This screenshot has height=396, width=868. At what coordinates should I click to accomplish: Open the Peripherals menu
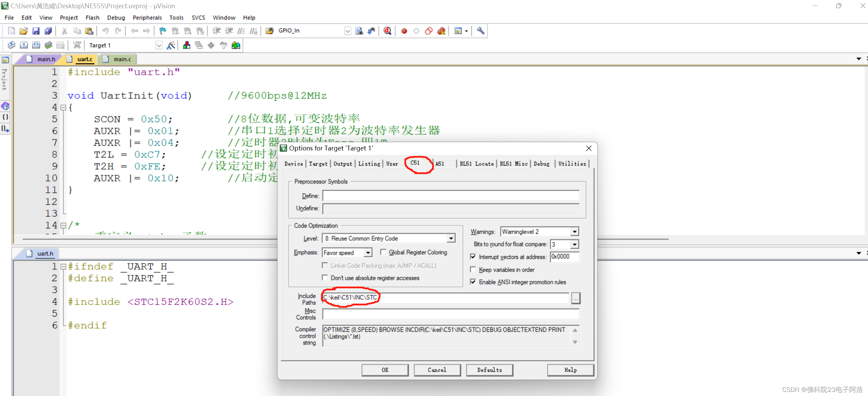point(147,17)
